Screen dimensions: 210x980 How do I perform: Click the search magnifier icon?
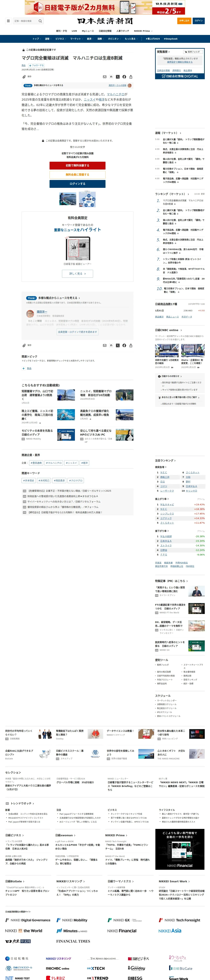click(40, 21)
